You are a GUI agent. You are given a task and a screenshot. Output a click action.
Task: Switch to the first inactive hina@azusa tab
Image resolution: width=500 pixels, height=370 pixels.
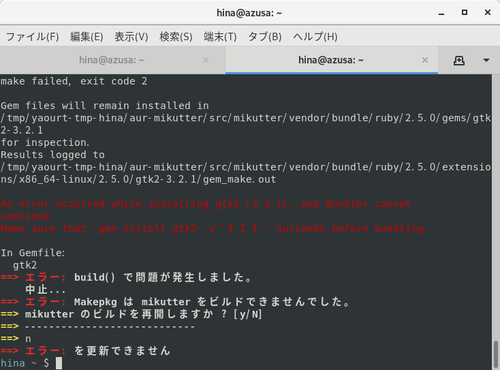coord(112,60)
